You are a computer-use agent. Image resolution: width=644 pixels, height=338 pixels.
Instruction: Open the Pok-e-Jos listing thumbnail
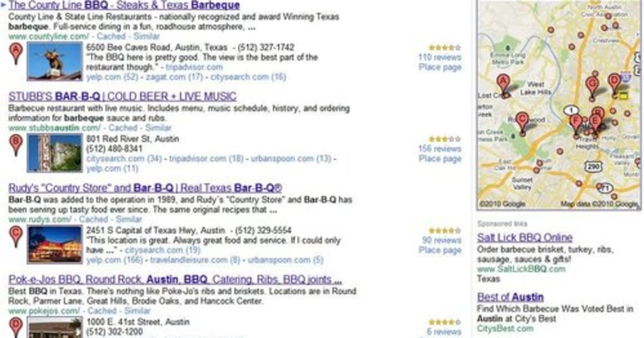pyautogui.click(x=55, y=328)
